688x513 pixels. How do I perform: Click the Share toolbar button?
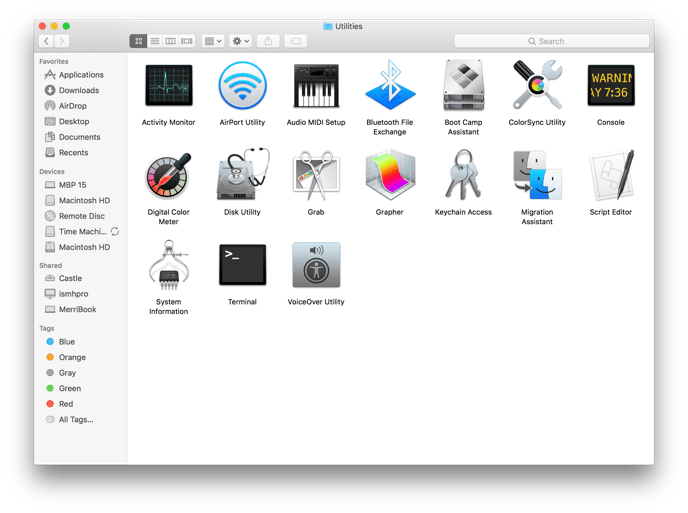pyautogui.click(x=268, y=41)
